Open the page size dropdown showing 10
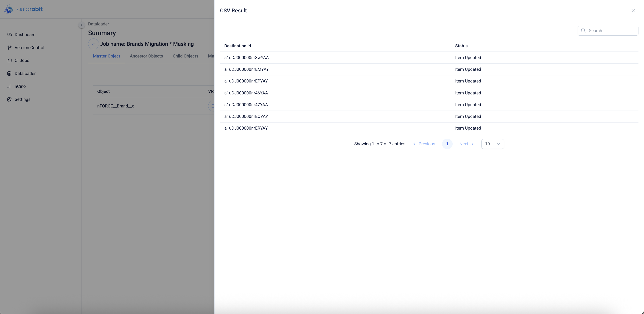Image resolution: width=644 pixels, height=314 pixels. coord(492,144)
